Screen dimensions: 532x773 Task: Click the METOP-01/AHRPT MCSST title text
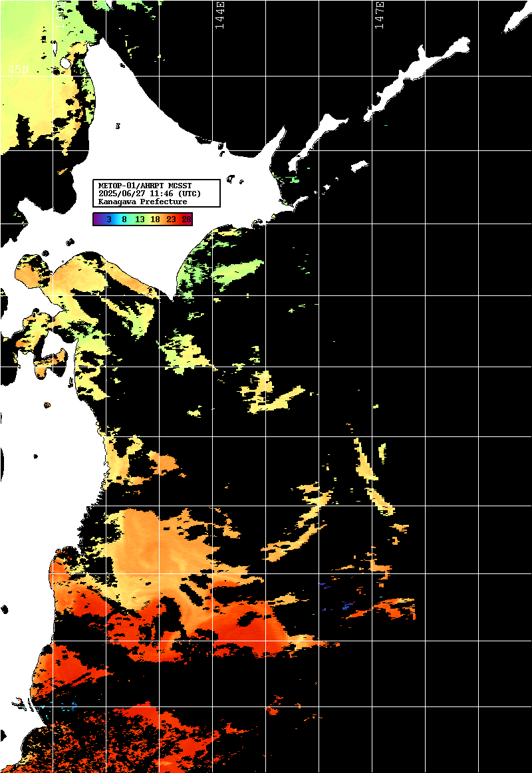coord(146,186)
